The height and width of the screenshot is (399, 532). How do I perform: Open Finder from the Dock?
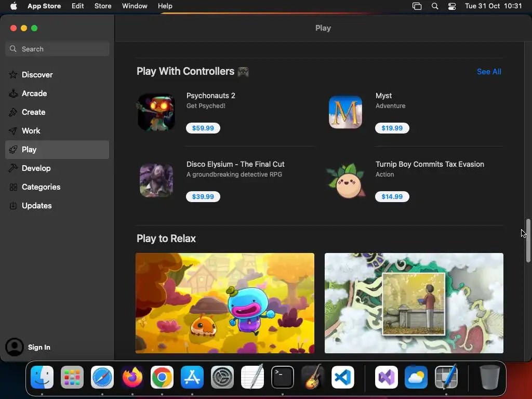42,377
